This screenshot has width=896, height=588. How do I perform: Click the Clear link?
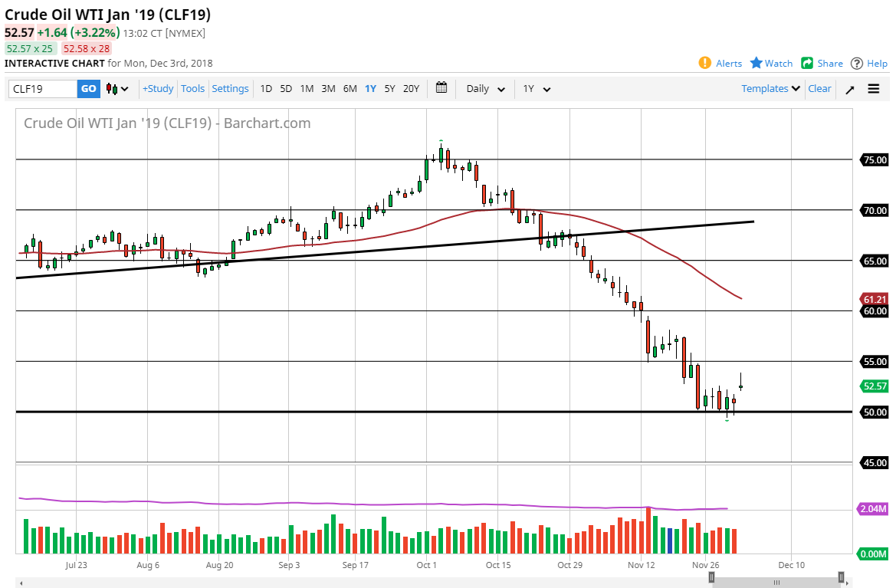(x=819, y=89)
